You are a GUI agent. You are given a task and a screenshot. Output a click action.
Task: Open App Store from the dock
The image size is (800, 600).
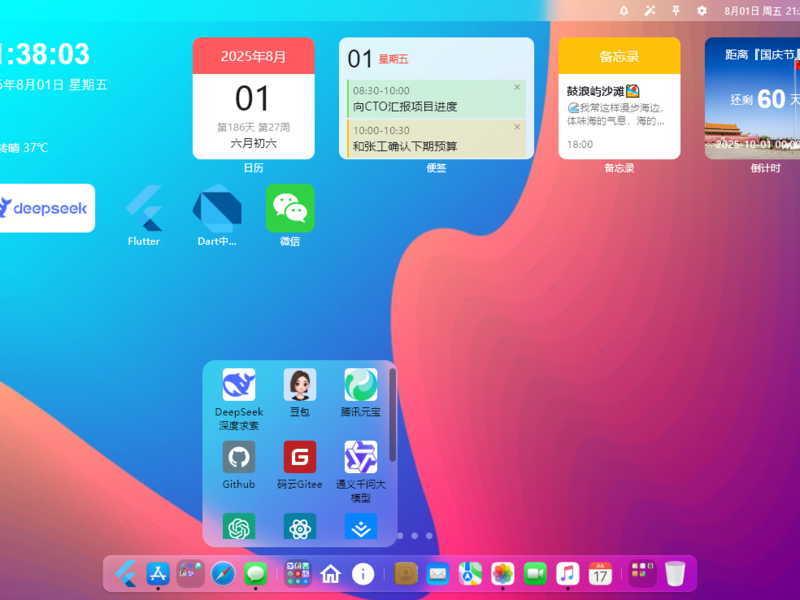158,574
